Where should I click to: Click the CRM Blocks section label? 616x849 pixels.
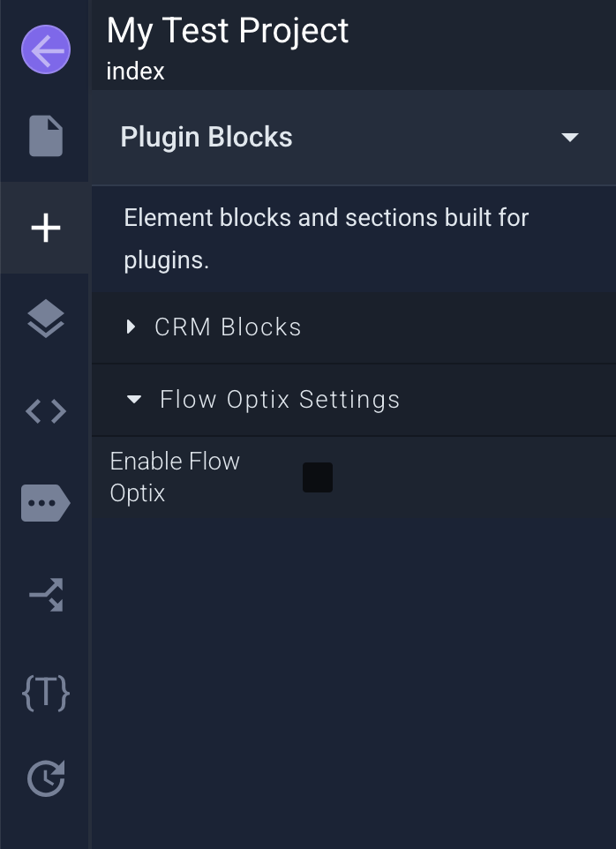228,327
